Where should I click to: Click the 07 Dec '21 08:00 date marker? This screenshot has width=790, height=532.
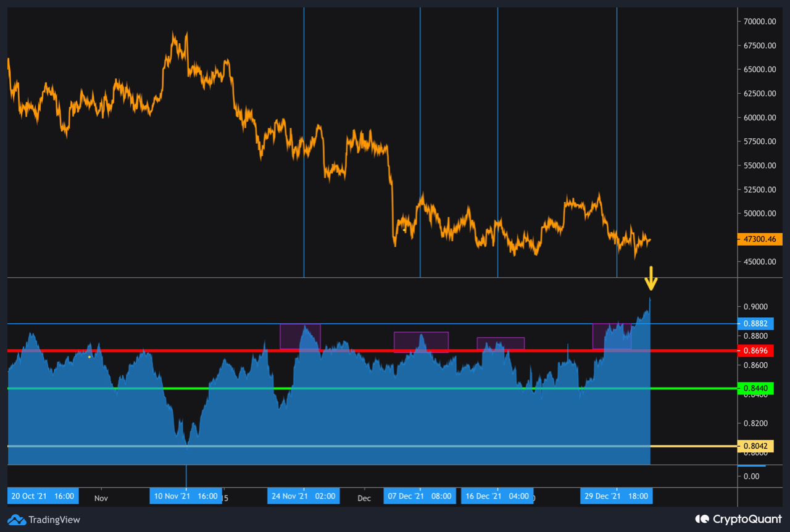click(x=419, y=496)
